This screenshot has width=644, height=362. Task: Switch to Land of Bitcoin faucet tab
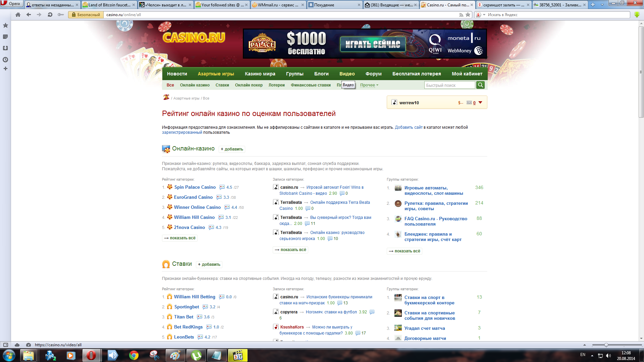pos(109,5)
